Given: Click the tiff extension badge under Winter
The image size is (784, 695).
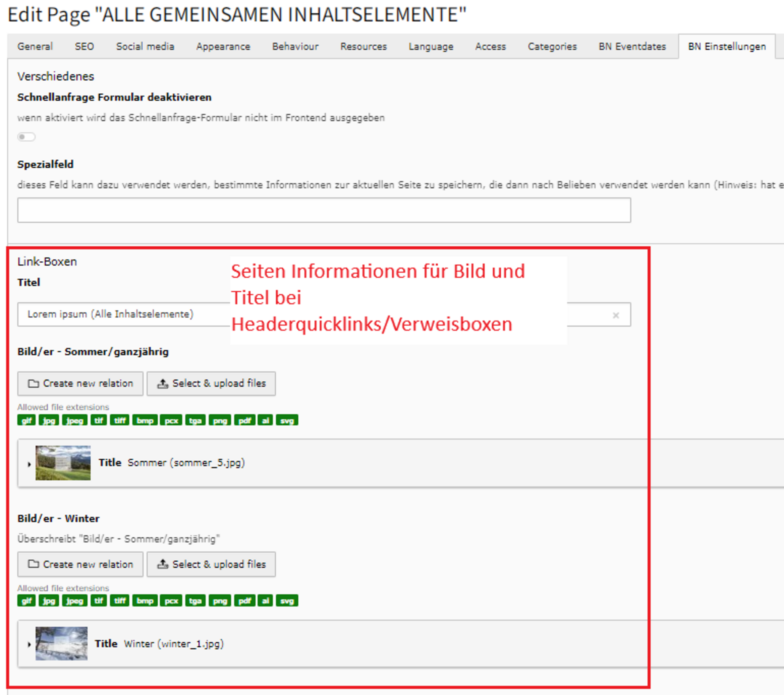Looking at the screenshot, I should (x=120, y=601).
